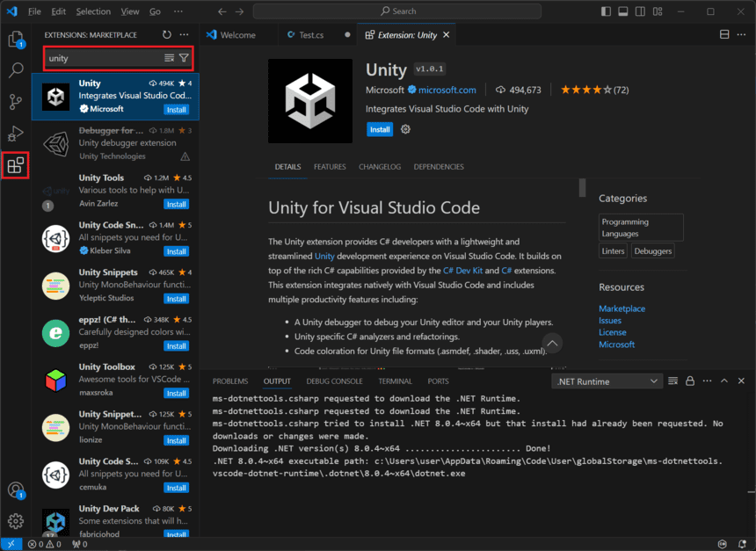The width and height of the screenshot is (756, 551).
Task: Open notifications bell in status bar
Action: (x=742, y=544)
